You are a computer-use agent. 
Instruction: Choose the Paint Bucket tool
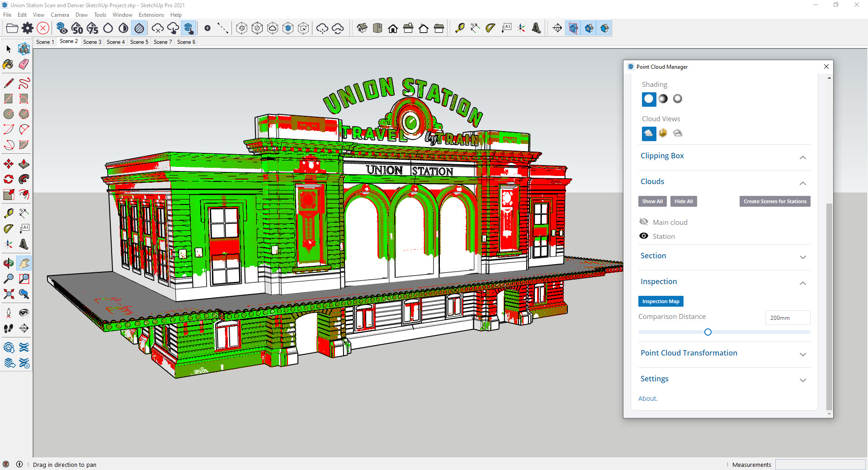click(9, 64)
